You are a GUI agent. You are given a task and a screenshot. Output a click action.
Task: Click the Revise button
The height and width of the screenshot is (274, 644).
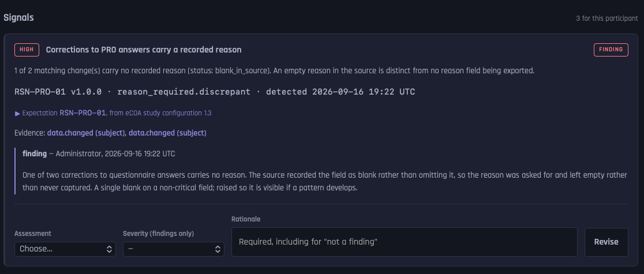(606, 242)
